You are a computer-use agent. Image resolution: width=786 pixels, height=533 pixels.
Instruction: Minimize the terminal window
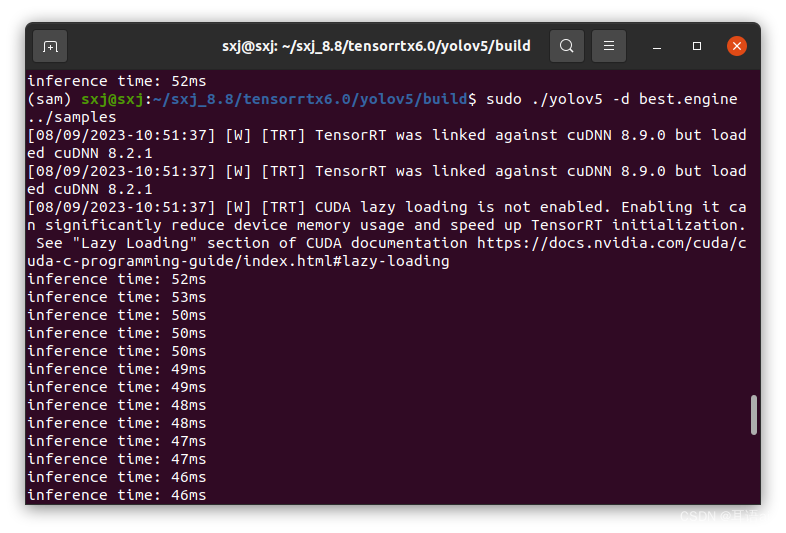click(x=657, y=47)
